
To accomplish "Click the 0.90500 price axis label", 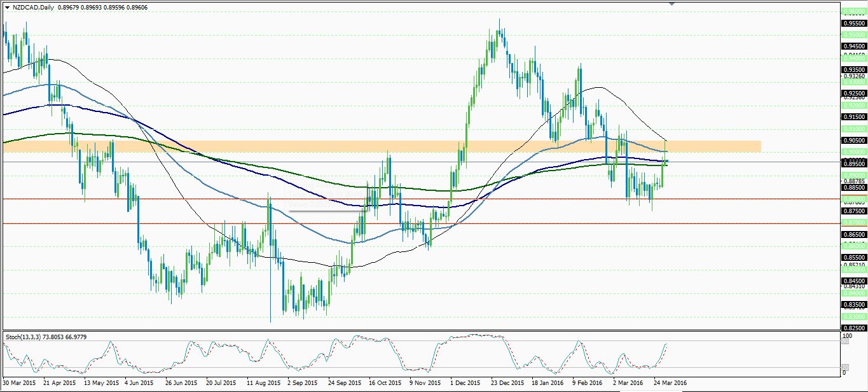I will tap(854, 141).
